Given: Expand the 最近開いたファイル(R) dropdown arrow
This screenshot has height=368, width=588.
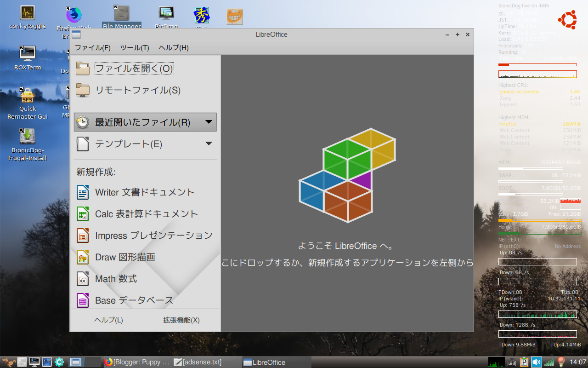Looking at the screenshot, I should click(209, 122).
